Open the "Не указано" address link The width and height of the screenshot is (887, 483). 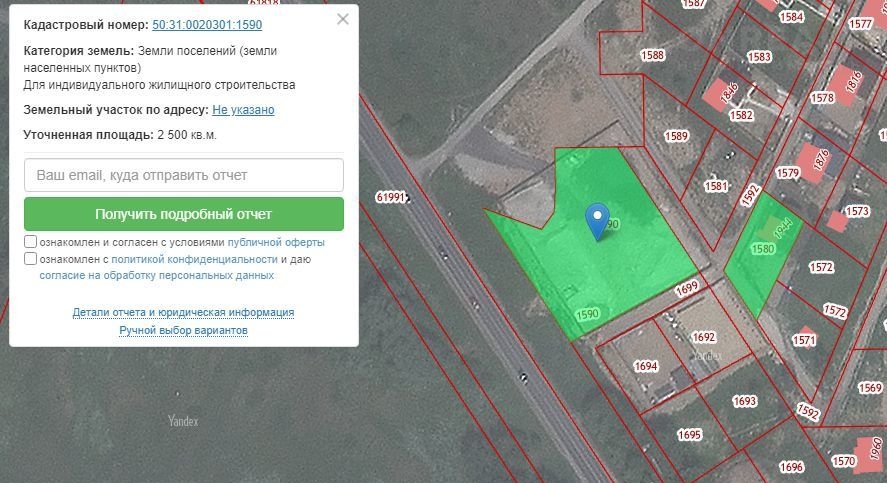243,110
